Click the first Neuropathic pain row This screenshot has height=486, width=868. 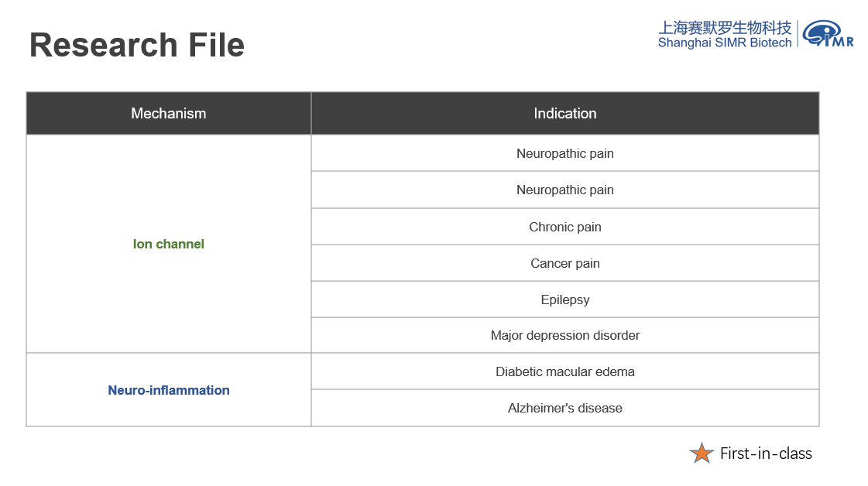click(x=565, y=153)
